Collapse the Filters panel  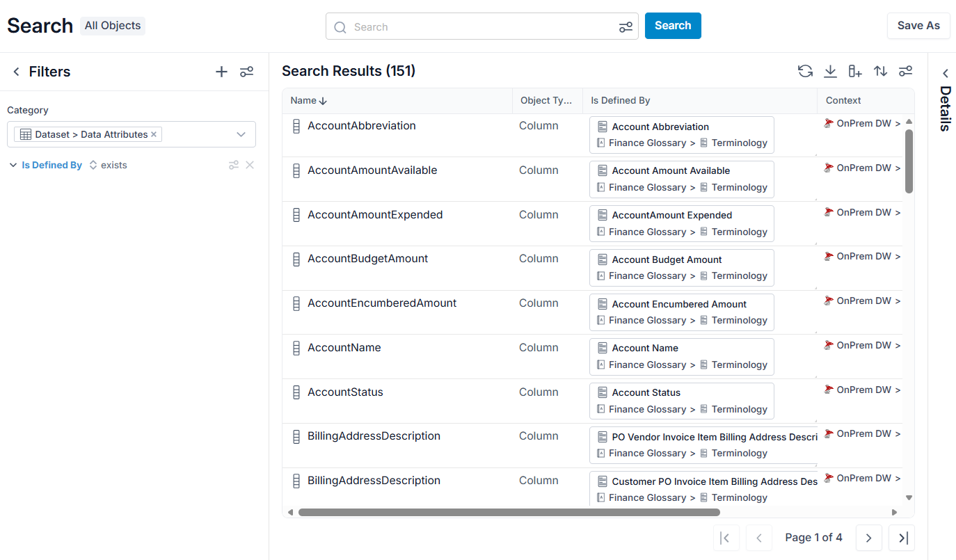pos(16,72)
